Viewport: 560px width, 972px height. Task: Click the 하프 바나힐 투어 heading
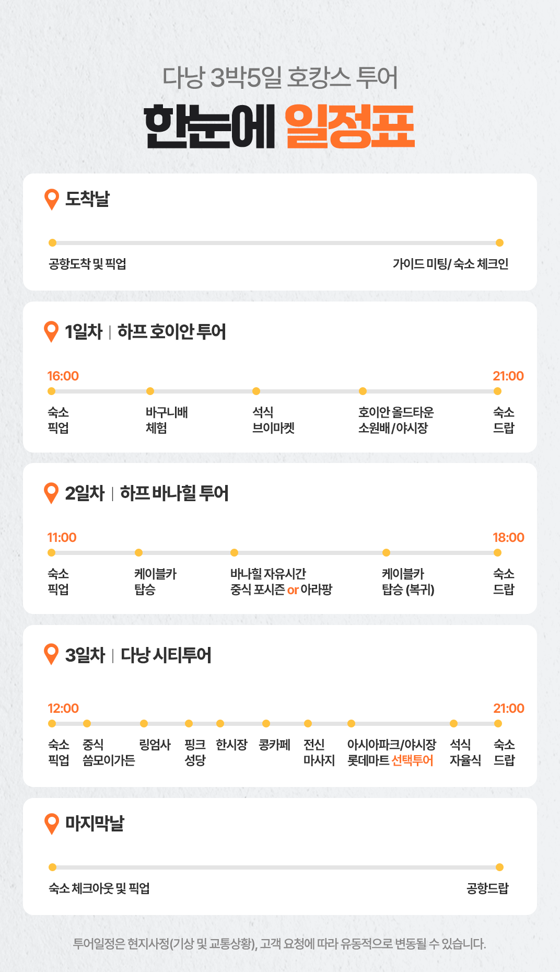(x=174, y=493)
